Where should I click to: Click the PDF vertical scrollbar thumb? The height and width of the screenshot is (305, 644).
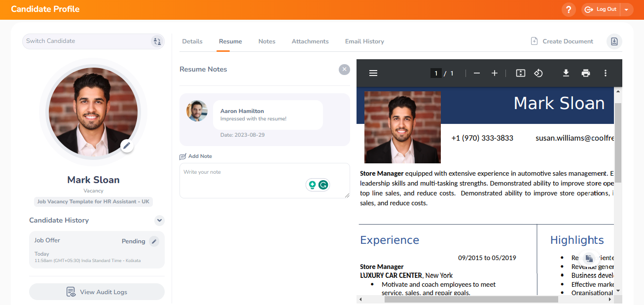(x=618, y=143)
